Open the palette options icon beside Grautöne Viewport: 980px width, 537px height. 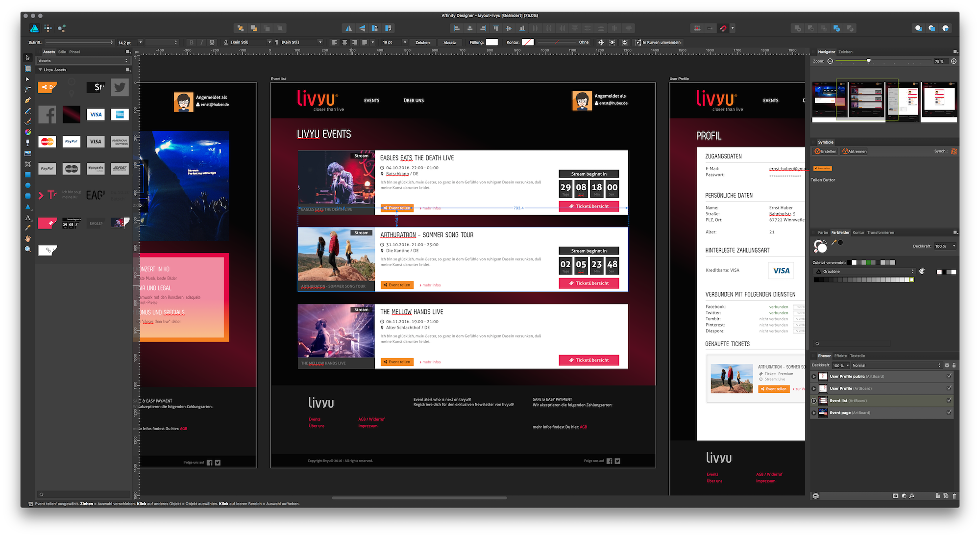tap(922, 271)
